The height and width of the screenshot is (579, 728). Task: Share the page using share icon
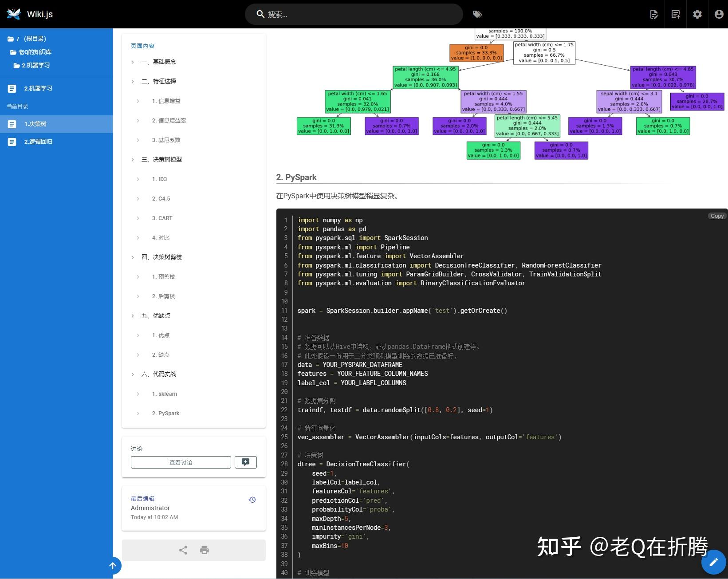pos(182,550)
